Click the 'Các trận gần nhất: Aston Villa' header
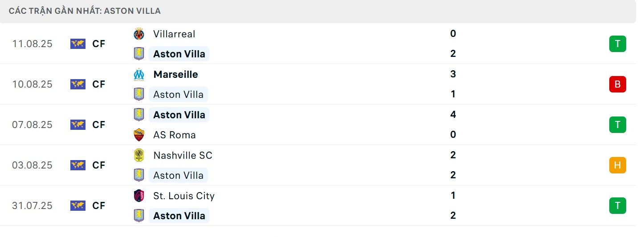Screen dimensions: 644x237 point(85,11)
